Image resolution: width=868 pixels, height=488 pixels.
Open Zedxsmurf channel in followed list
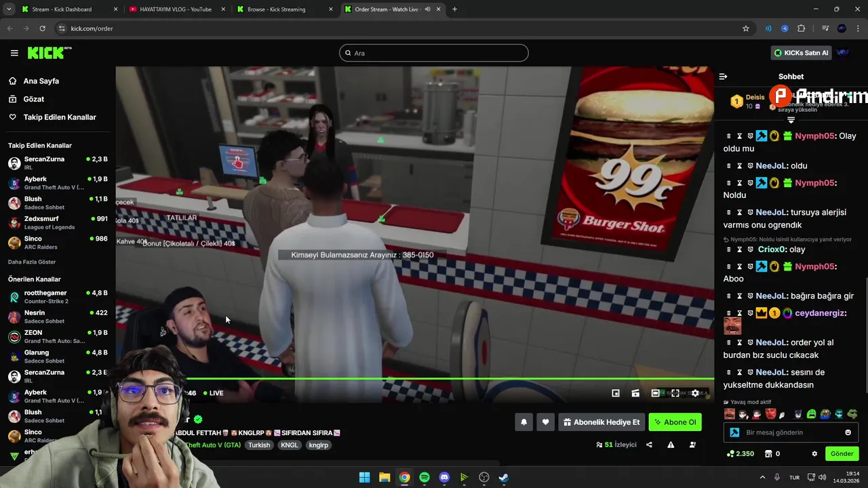point(57,222)
